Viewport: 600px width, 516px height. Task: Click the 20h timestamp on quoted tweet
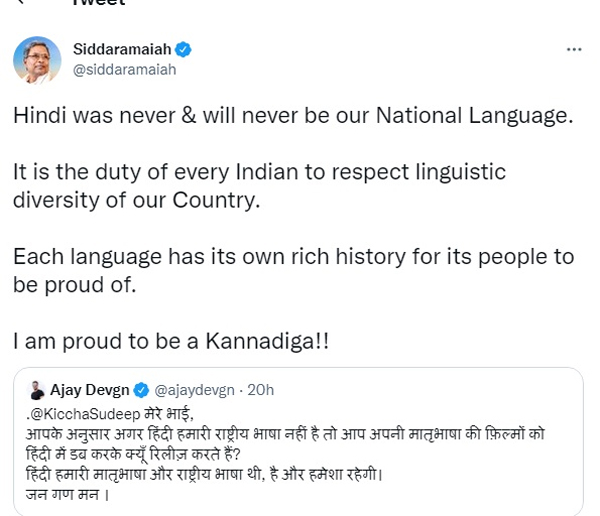pos(260,390)
